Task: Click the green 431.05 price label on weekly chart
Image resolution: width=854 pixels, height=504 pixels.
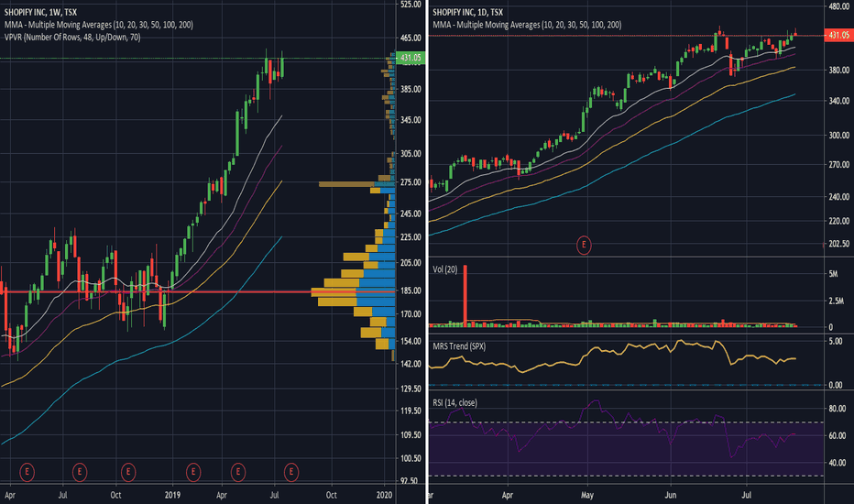Action: [x=411, y=58]
